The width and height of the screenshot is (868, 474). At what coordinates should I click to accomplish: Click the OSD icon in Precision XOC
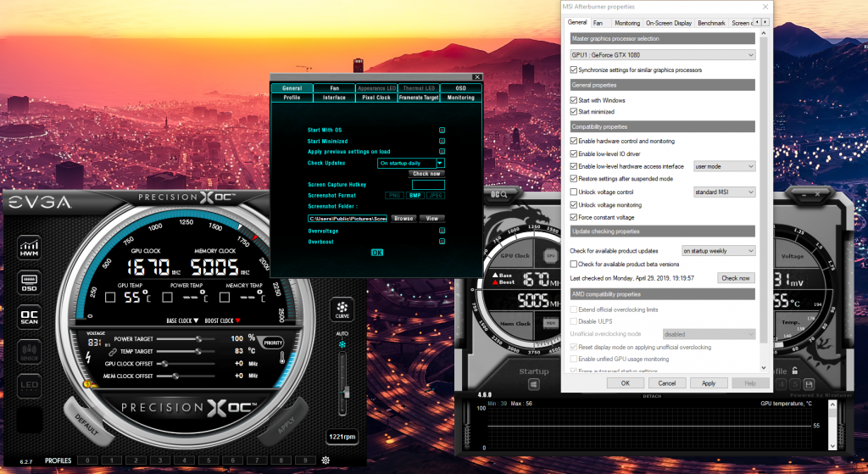click(30, 282)
